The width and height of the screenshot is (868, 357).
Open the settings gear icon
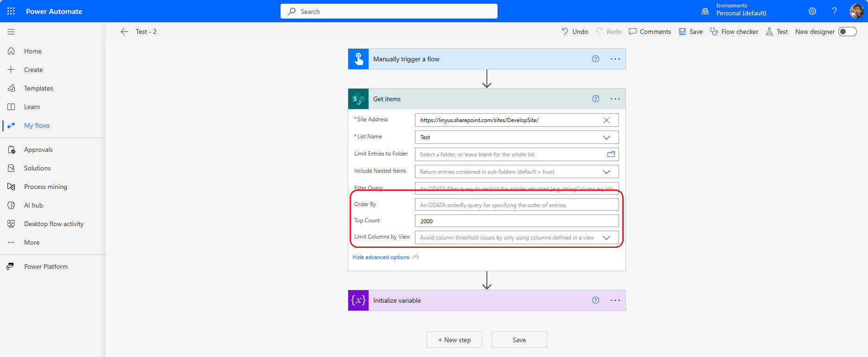[x=812, y=11]
